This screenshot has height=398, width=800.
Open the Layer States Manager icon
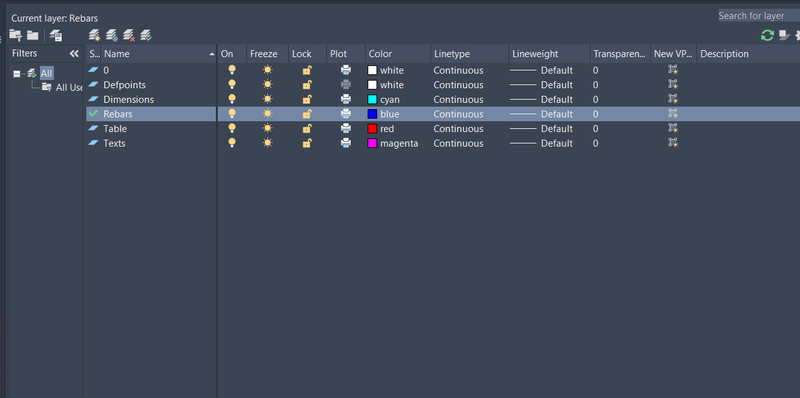(x=56, y=36)
